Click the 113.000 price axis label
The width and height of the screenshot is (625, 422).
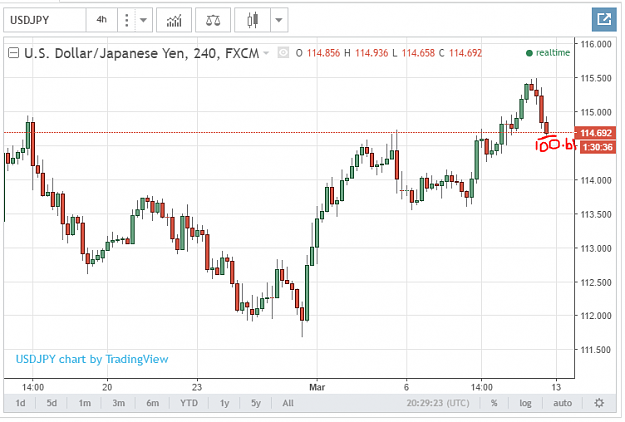pos(596,248)
